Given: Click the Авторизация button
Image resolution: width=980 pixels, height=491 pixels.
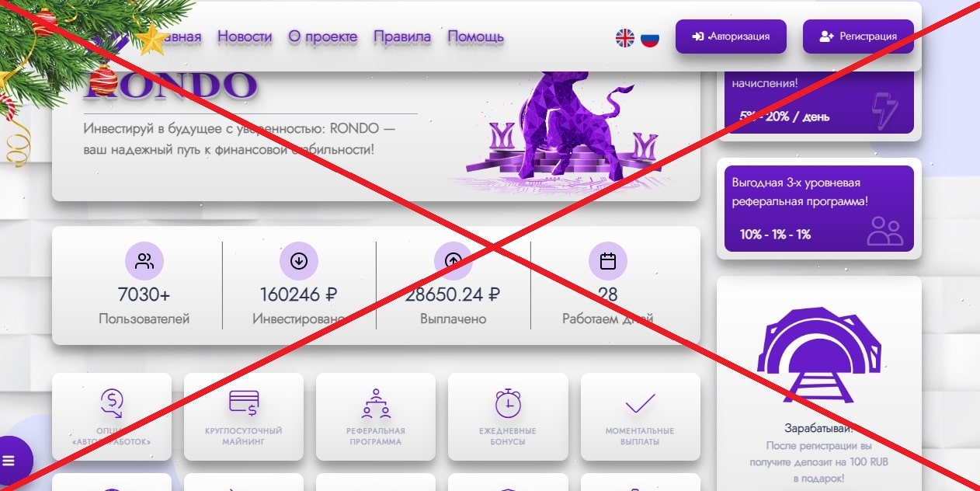Looking at the screenshot, I should click(x=731, y=37).
